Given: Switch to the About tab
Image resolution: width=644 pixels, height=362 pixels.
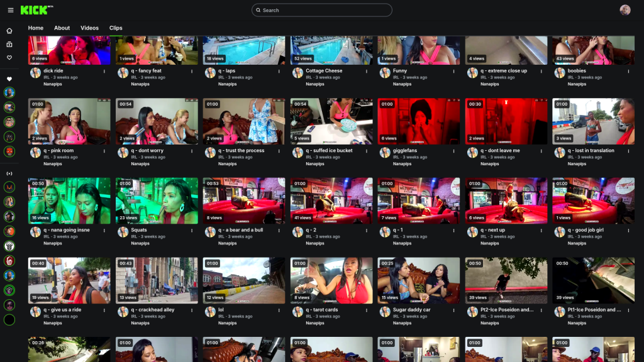Looking at the screenshot, I should pyautogui.click(x=62, y=28).
